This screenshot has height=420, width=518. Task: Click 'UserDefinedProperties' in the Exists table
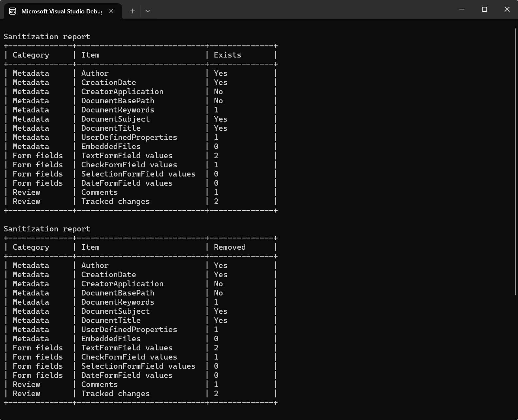pos(129,138)
